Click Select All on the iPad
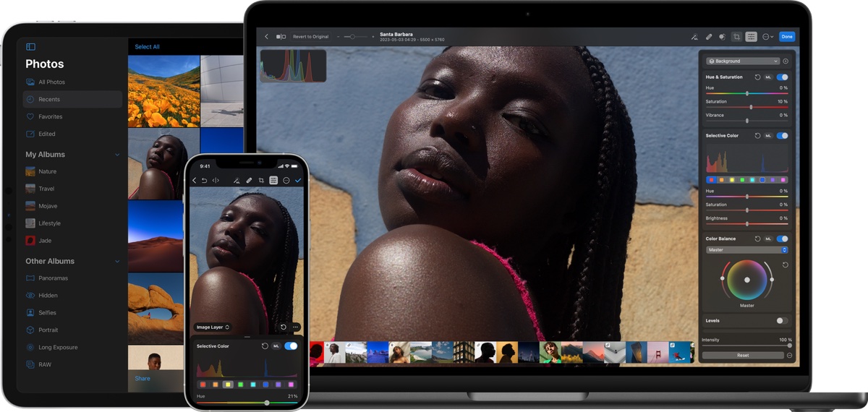 (148, 47)
